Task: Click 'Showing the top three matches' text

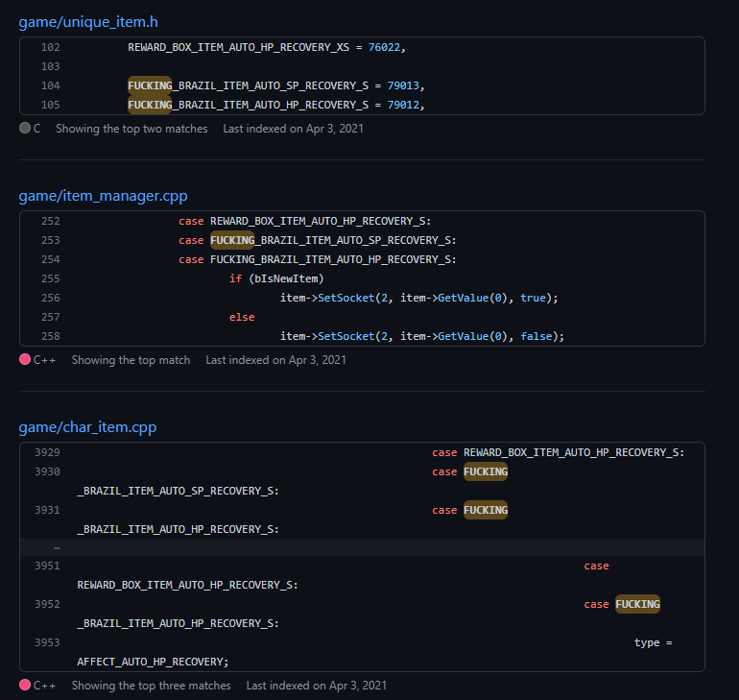Action: point(152,686)
